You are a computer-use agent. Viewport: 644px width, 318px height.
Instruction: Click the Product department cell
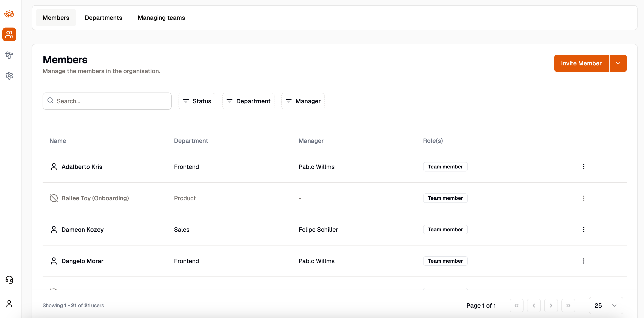point(185,198)
